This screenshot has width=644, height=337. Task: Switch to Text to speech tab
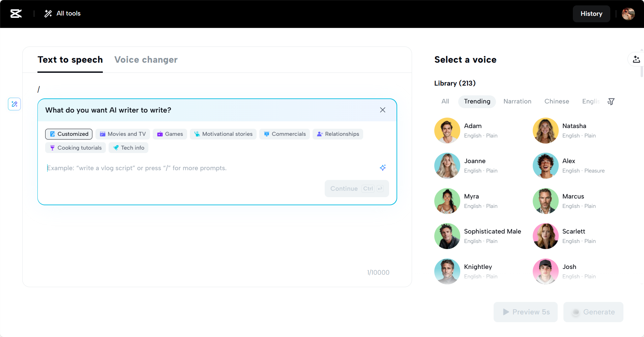(x=70, y=60)
